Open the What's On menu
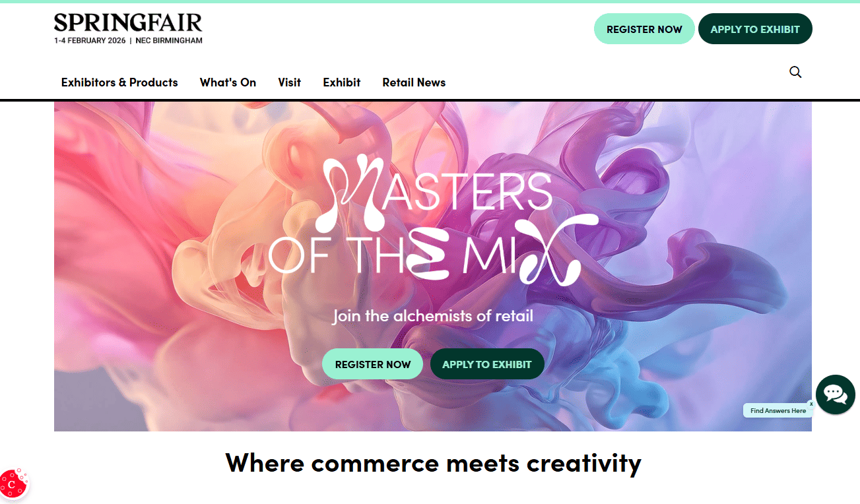 228,82
